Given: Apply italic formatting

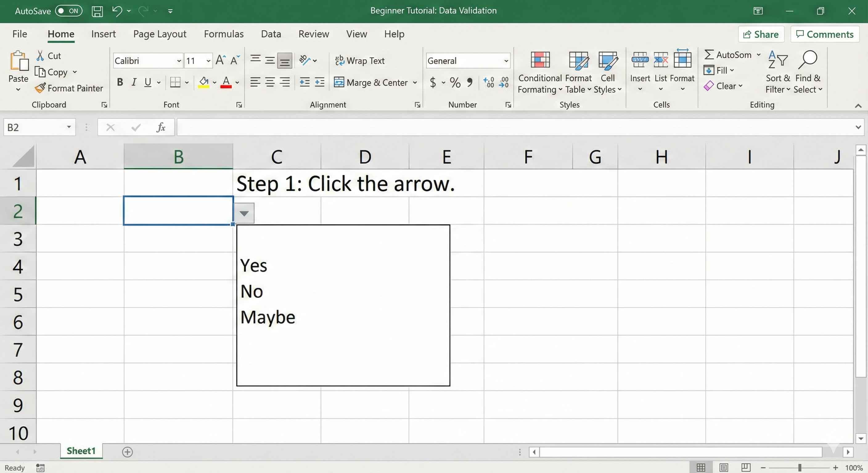Looking at the screenshot, I should (x=134, y=82).
